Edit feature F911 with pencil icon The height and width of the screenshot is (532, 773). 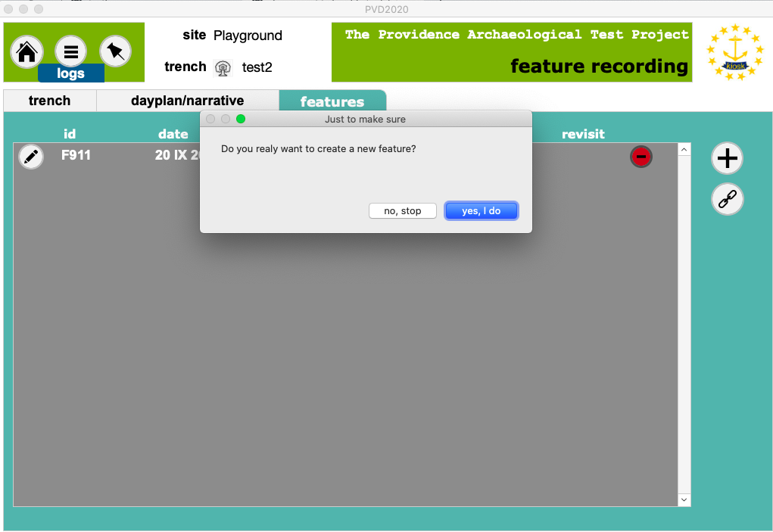pyautogui.click(x=31, y=157)
